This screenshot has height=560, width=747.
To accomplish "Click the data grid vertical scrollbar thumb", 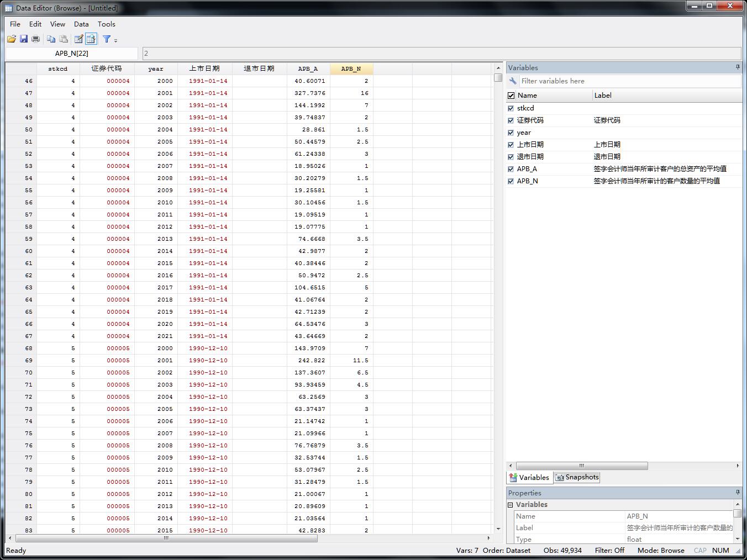I will [x=498, y=77].
